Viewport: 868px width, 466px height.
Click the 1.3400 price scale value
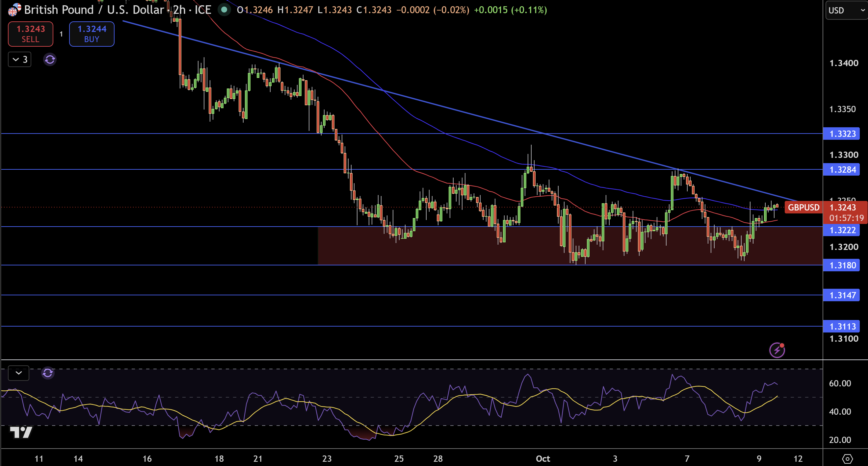pos(844,63)
